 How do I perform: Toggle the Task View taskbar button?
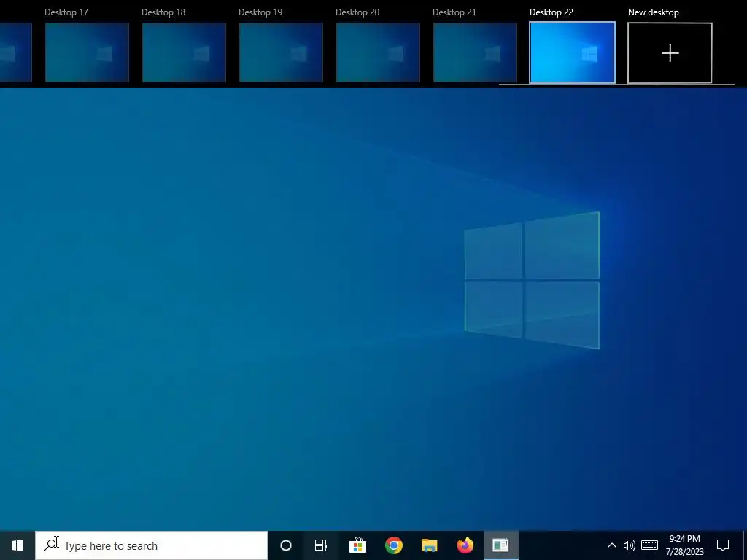click(x=321, y=545)
